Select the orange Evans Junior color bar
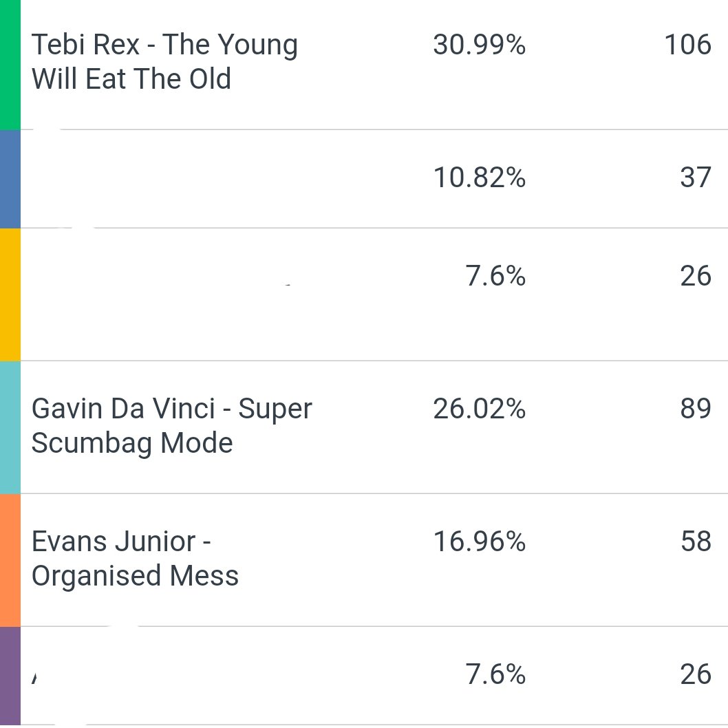 point(10,560)
